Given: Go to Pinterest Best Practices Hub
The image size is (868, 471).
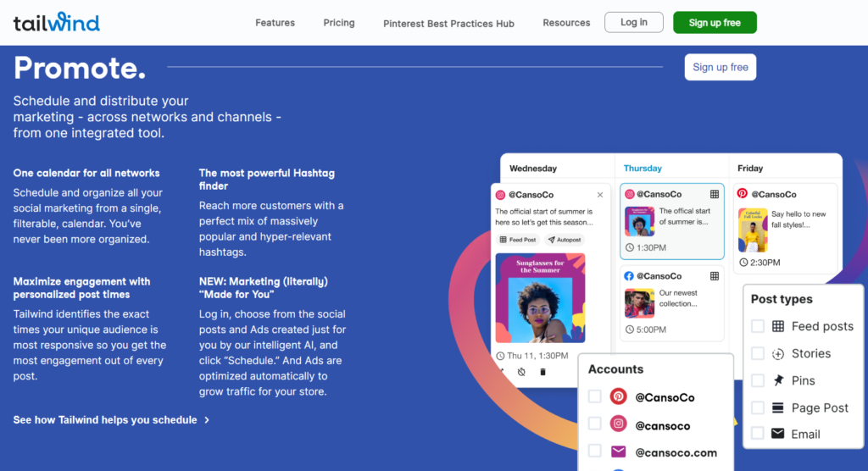Looking at the screenshot, I should tap(448, 23).
